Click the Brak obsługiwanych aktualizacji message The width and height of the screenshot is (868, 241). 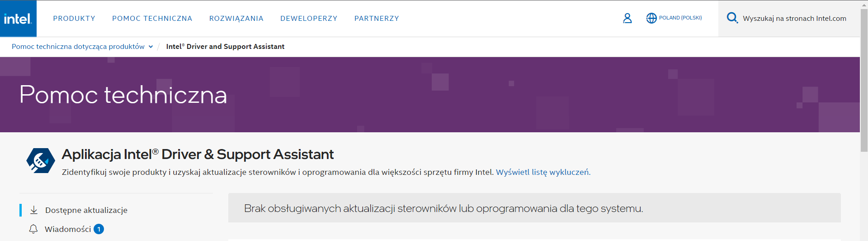(x=443, y=208)
